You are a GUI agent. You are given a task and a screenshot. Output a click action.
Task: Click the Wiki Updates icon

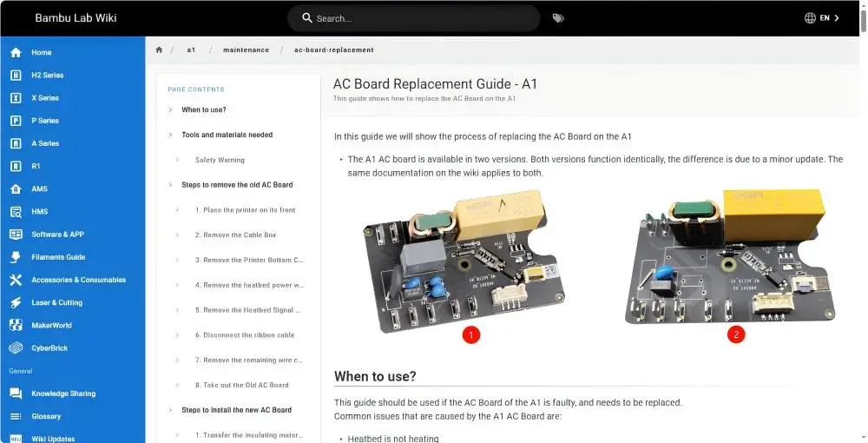coord(16,439)
